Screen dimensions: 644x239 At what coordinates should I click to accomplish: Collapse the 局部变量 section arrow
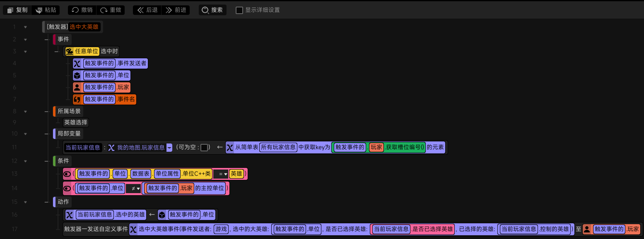[25, 134]
